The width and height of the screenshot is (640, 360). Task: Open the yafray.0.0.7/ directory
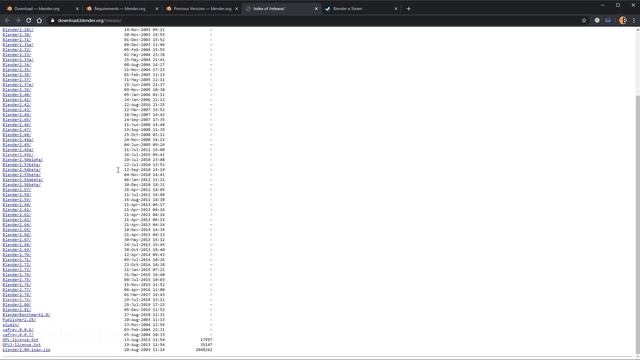click(18, 335)
